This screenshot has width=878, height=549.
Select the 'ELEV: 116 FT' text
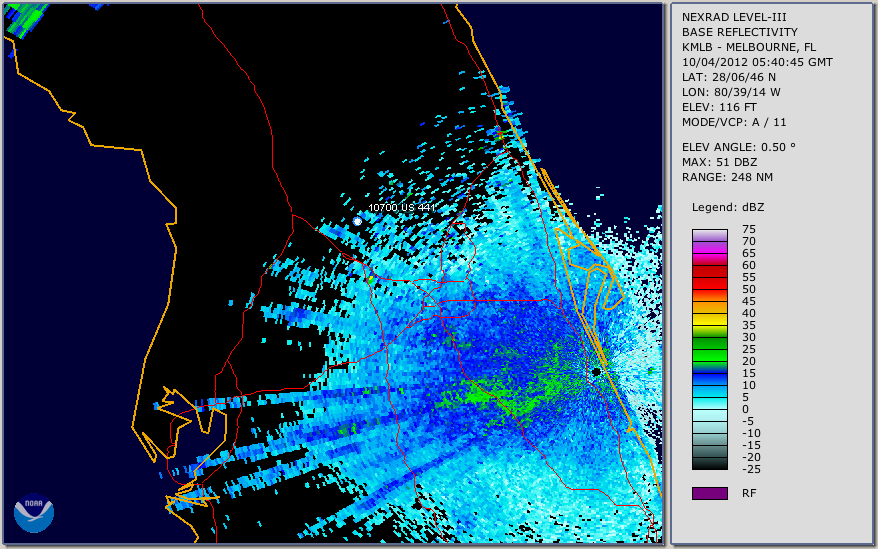tap(719, 107)
